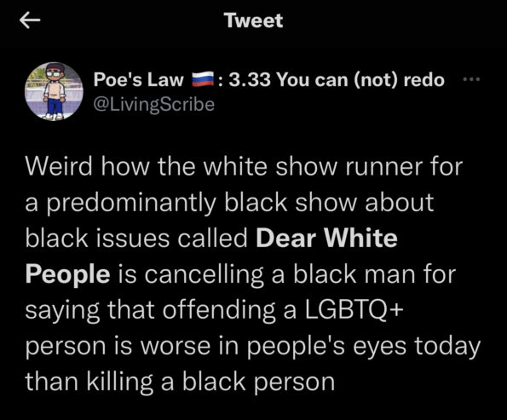Image resolution: width=507 pixels, height=420 pixels.
Task: Click the Russian flag emoji in name
Action: point(203,79)
